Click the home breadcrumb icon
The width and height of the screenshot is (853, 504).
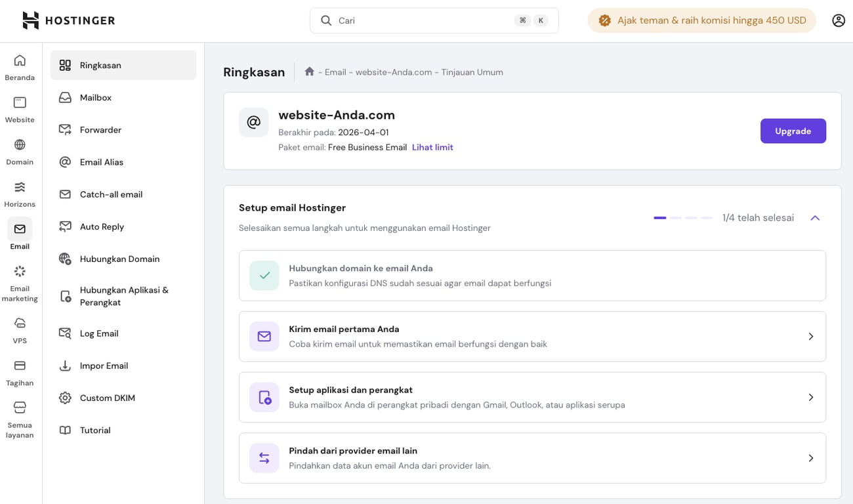click(x=310, y=72)
